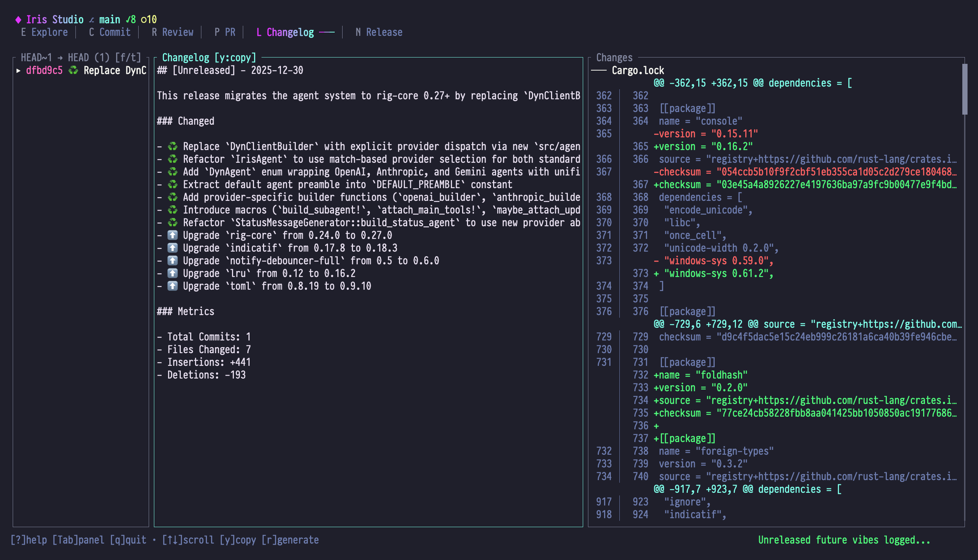
Task: Click the recycle icon beside Replace DynClientBuilder entry
Action: pos(172,146)
